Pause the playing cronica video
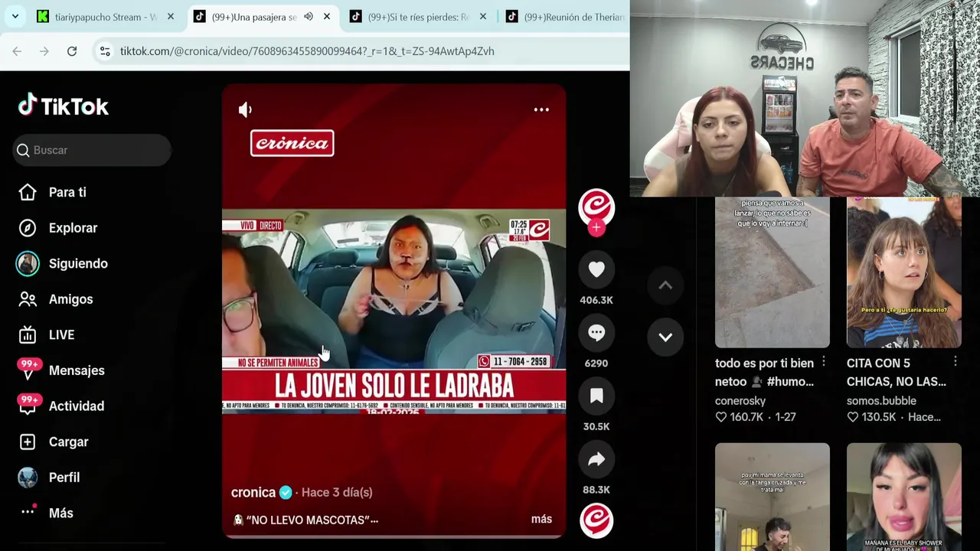 coord(394,310)
